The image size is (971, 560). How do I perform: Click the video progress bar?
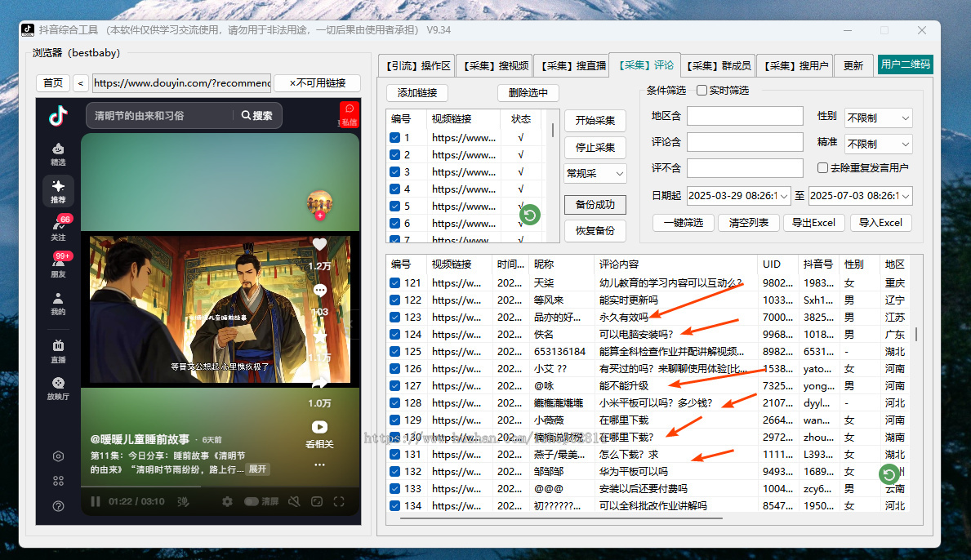(x=220, y=487)
